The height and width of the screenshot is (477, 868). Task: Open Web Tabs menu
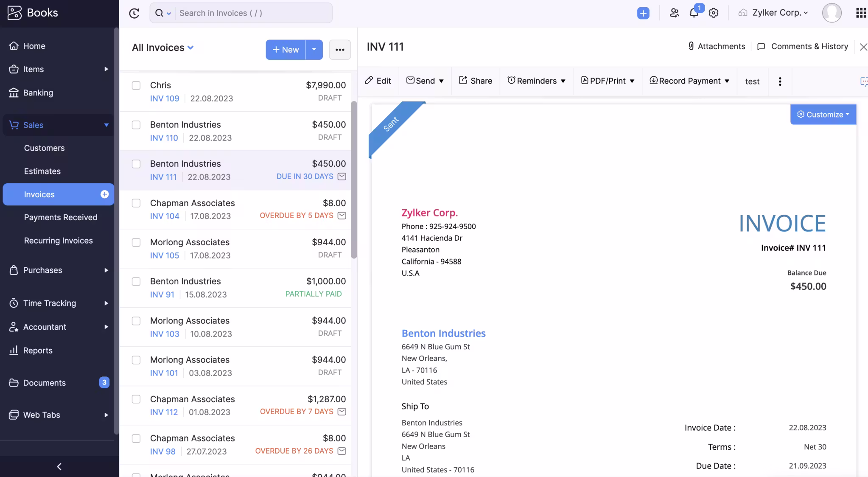[x=59, y=415]
